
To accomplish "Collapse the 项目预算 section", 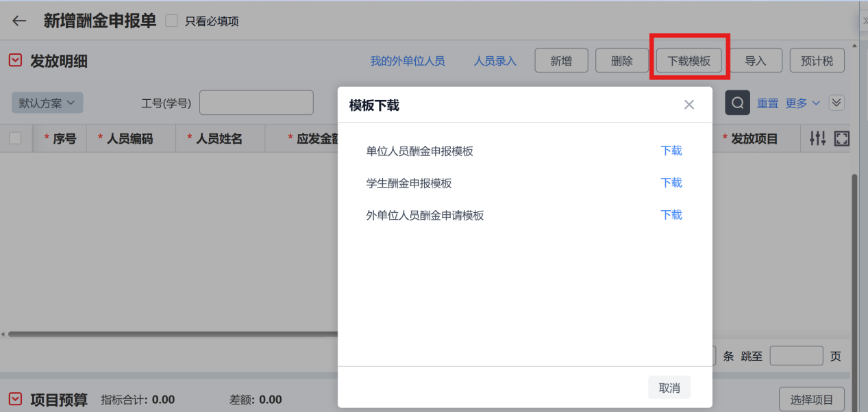I will (x=15, y=399).
